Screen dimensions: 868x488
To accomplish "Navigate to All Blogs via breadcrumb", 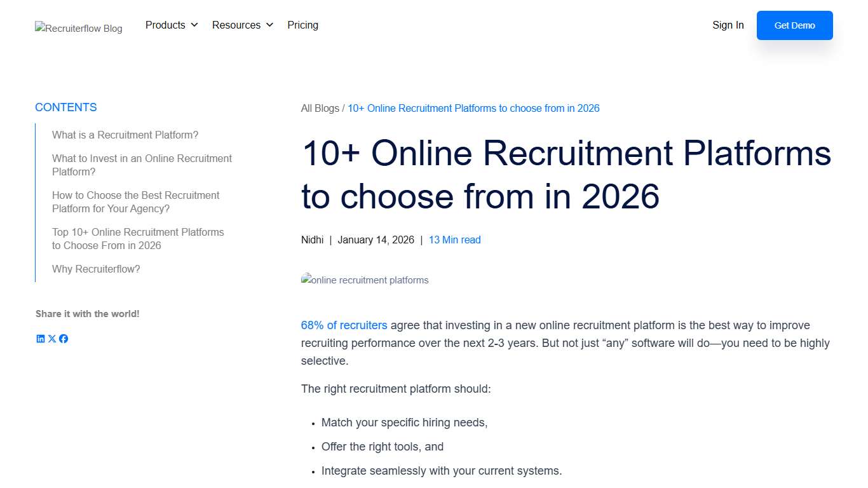I will pyautogui.click(x=320, y=108).
